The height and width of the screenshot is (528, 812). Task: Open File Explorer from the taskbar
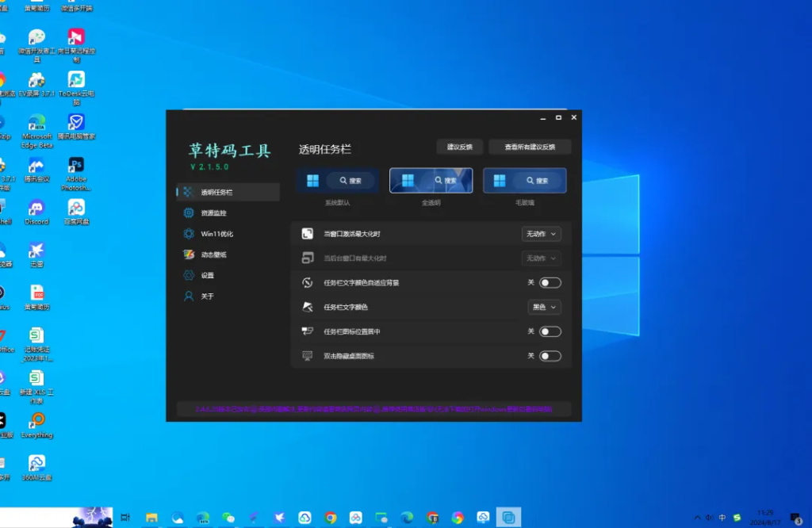(x=151, y=517)
